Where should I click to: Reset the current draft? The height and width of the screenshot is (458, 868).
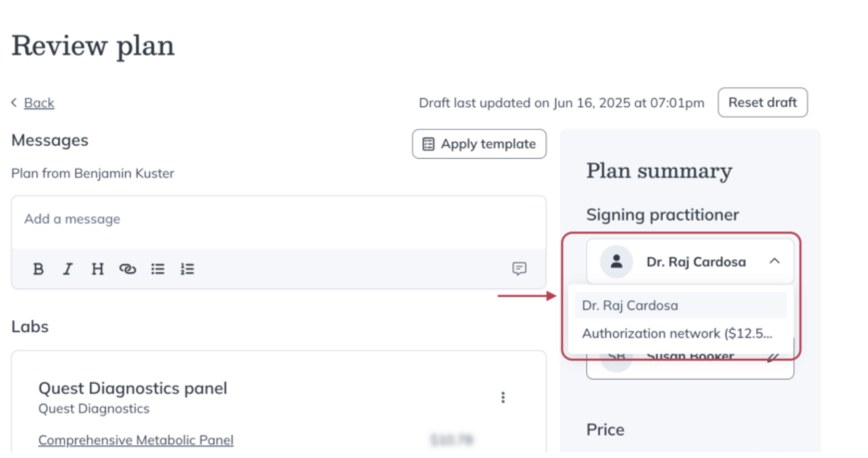point(763,103)
